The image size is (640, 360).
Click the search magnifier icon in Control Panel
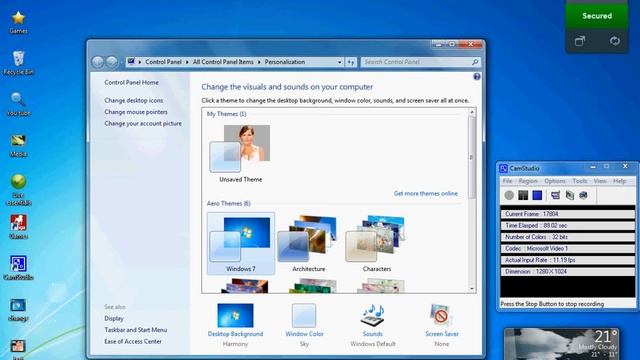475,62
